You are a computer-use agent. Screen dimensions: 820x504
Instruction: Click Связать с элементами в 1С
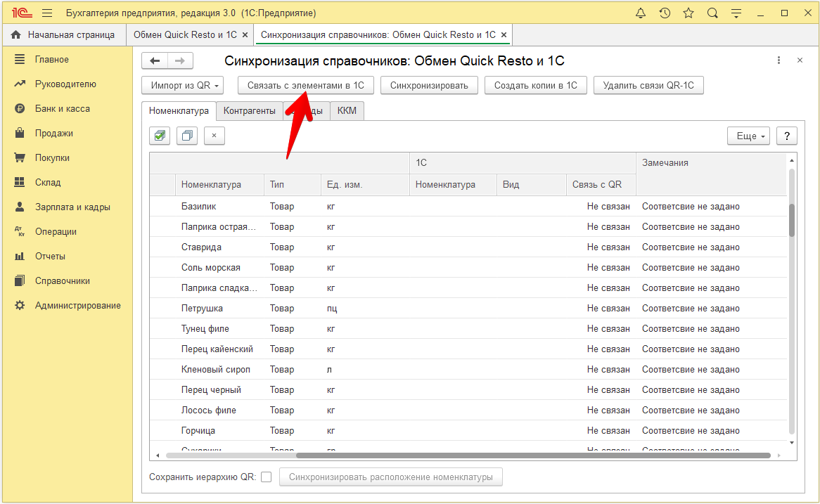tap(306, 85)
